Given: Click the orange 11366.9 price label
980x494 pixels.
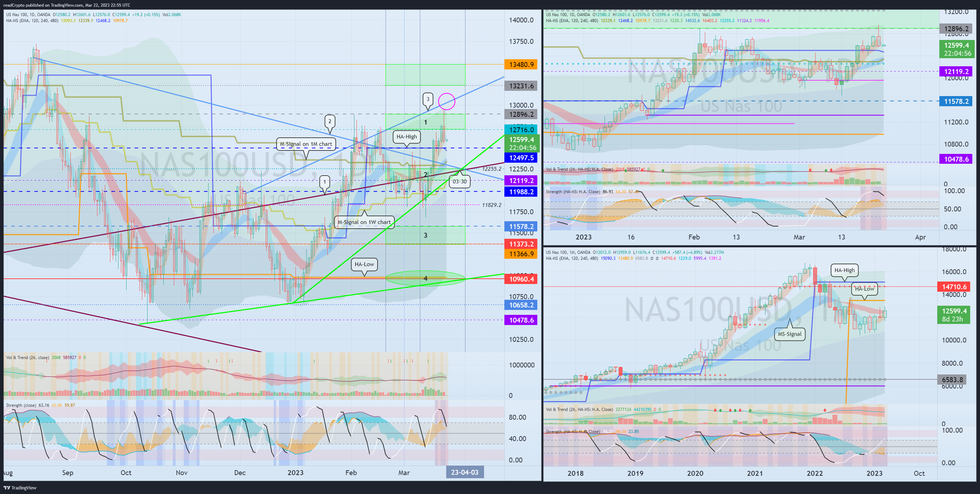Looking at the screenshot, I should point(521,254).
